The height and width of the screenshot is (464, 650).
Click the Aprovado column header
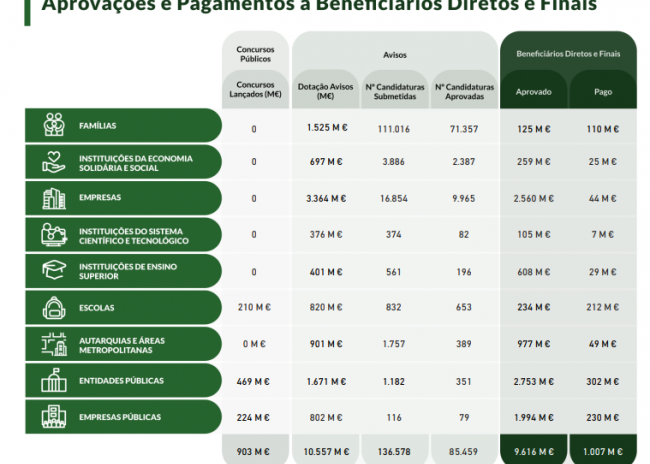pyautogui.click(x=534, y=92)
